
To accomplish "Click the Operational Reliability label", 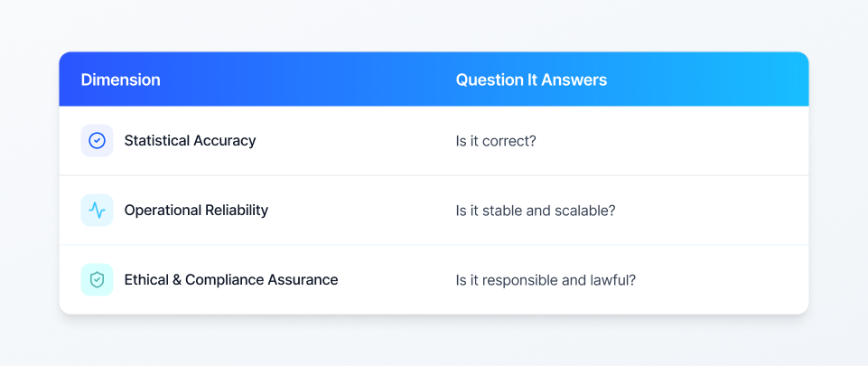I will (x=196, y=211).
